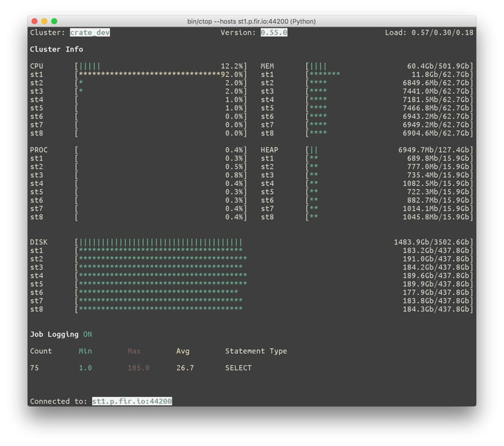Click the Load average readout

point(429,33)
